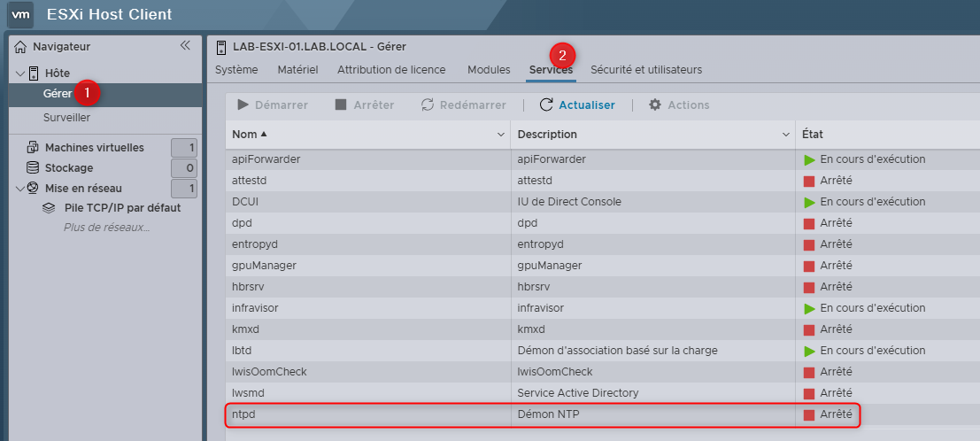Click the IU de Direct Console description
Screen dimensions: 980x441
569,202
